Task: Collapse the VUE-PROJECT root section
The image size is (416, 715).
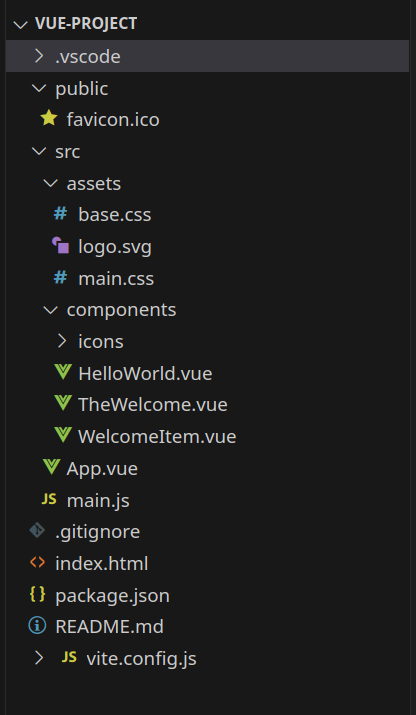Action: [21, 24]
